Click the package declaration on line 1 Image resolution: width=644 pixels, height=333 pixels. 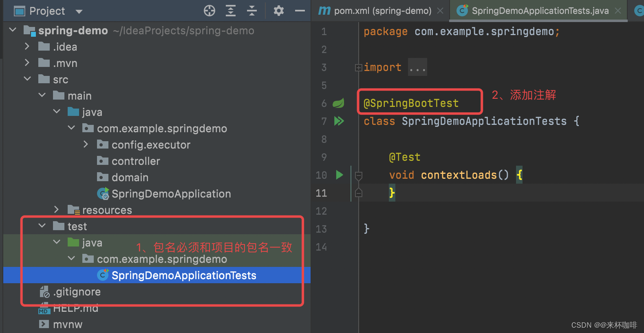click(462, 31)
